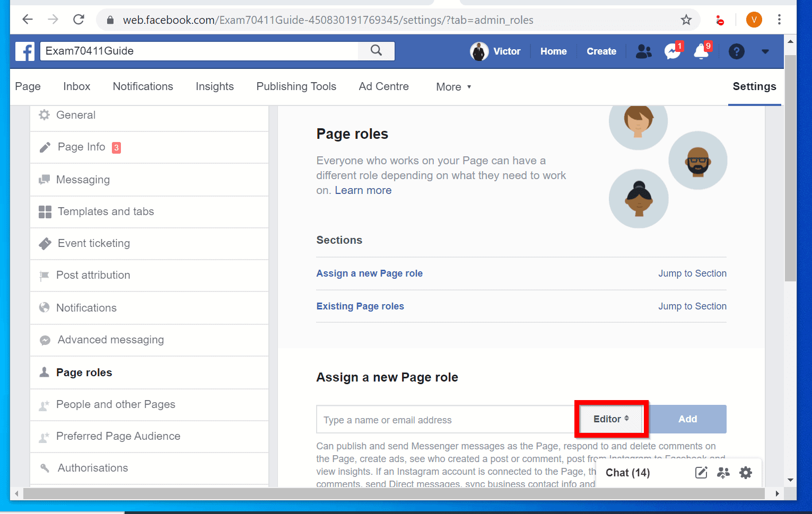The height and width of the screenshot is (514, 812).
Task: Open Post attribution settings
Action: (x=150, y=276)
